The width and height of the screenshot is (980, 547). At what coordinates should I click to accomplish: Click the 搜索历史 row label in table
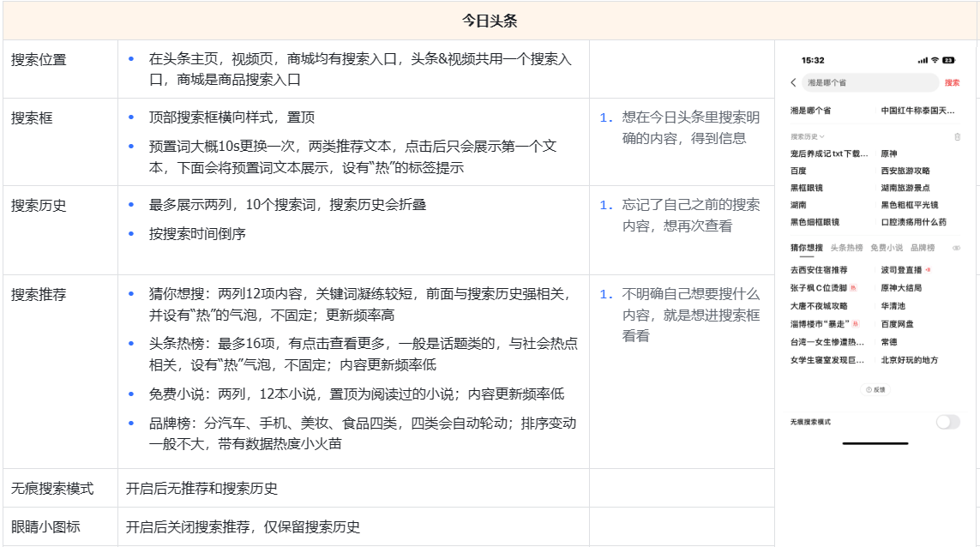coord(39,206)
